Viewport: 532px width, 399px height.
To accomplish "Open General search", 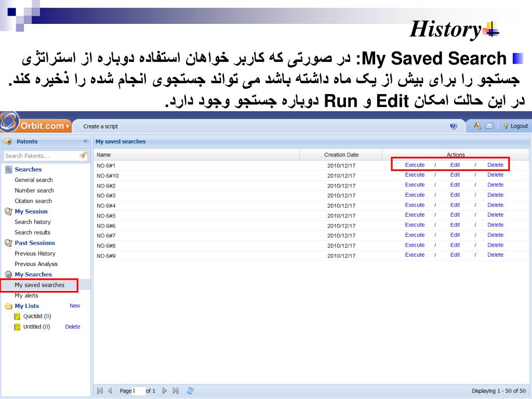I will (34, 180).
